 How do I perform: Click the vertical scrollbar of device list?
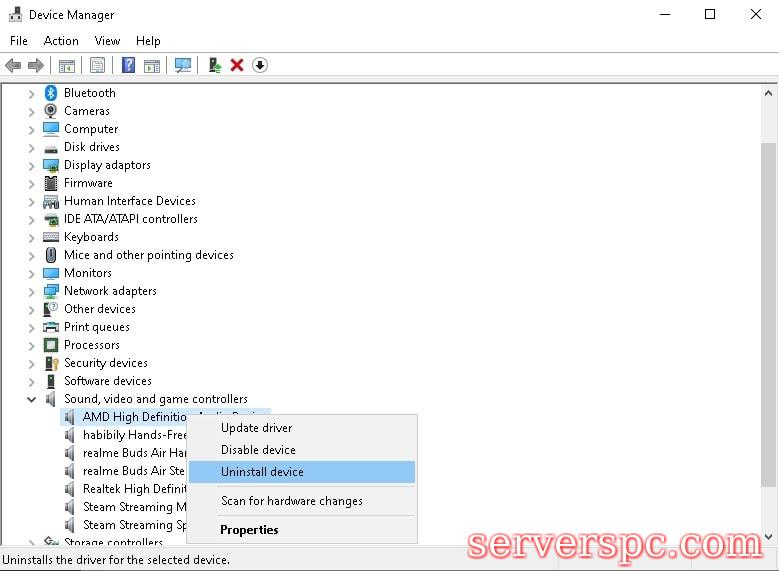point(768,300)
